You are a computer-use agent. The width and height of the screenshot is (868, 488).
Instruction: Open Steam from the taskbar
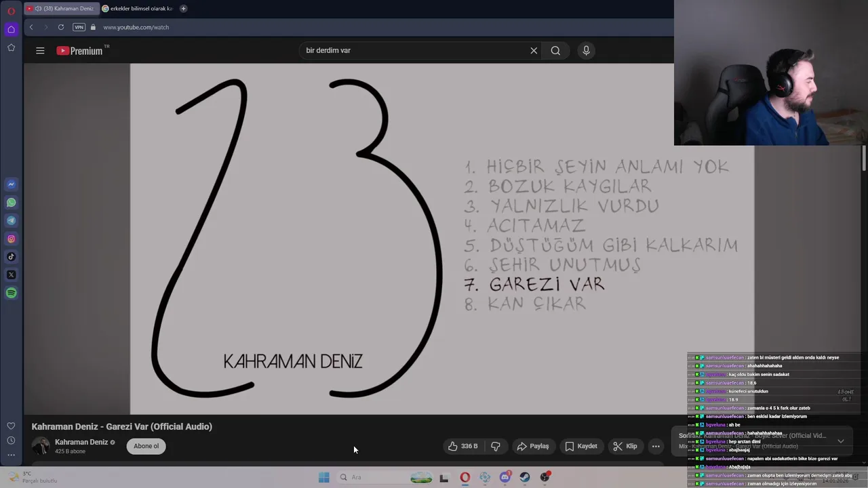pos(525,477)
